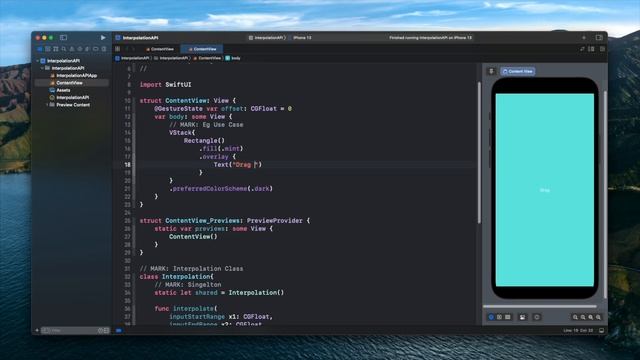Image resolution: width=640 pixels, height=360 pixels.
Task: Go forward in editor history
Action: pyautogui.click(x=133, y=49)
